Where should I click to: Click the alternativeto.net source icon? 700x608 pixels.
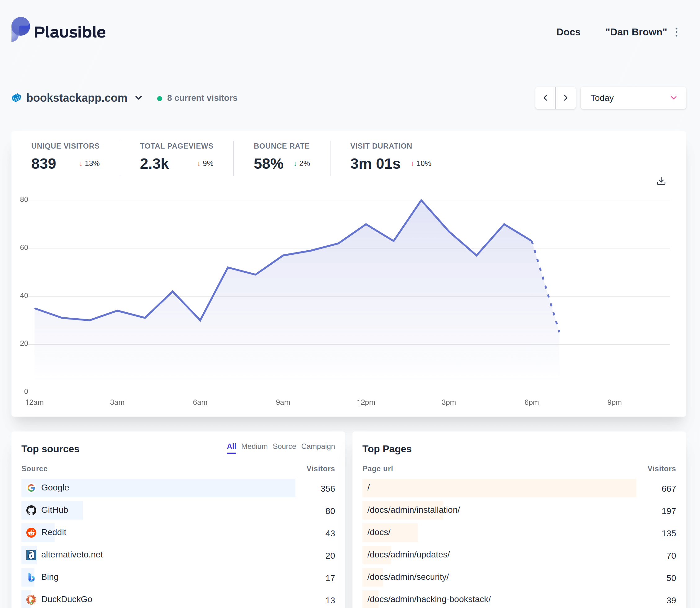pos(31,555)
